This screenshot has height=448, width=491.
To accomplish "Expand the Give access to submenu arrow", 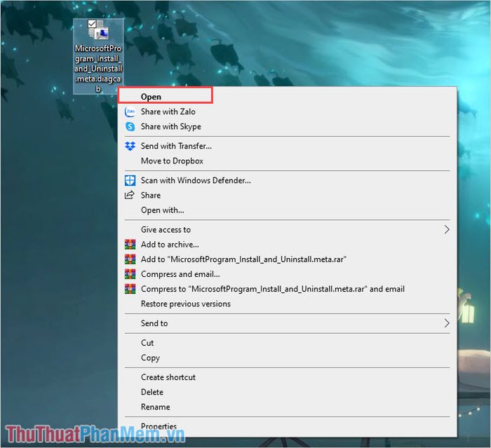I will 447,230.
